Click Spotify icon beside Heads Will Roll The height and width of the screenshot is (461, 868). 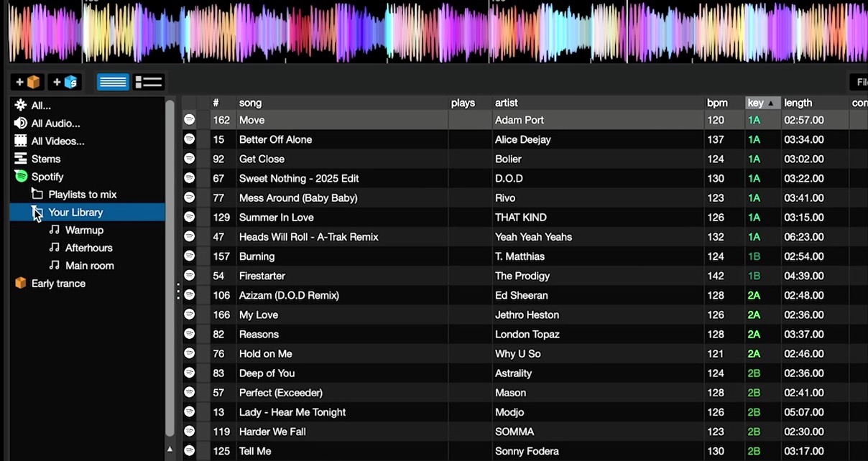189,236
